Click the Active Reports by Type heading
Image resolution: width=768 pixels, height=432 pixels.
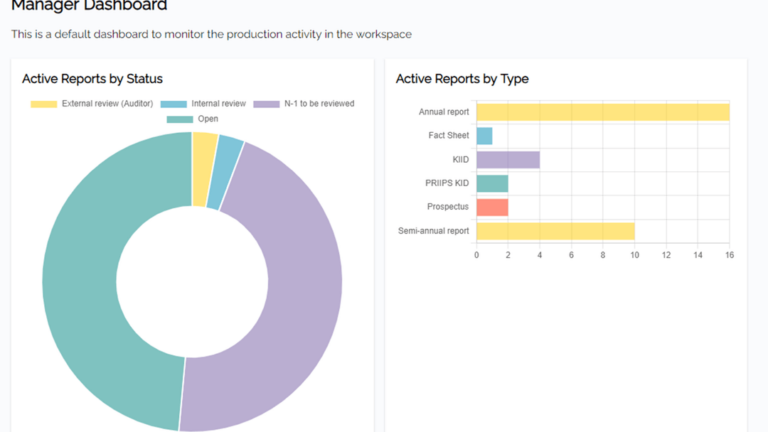(x=462, y=78)
